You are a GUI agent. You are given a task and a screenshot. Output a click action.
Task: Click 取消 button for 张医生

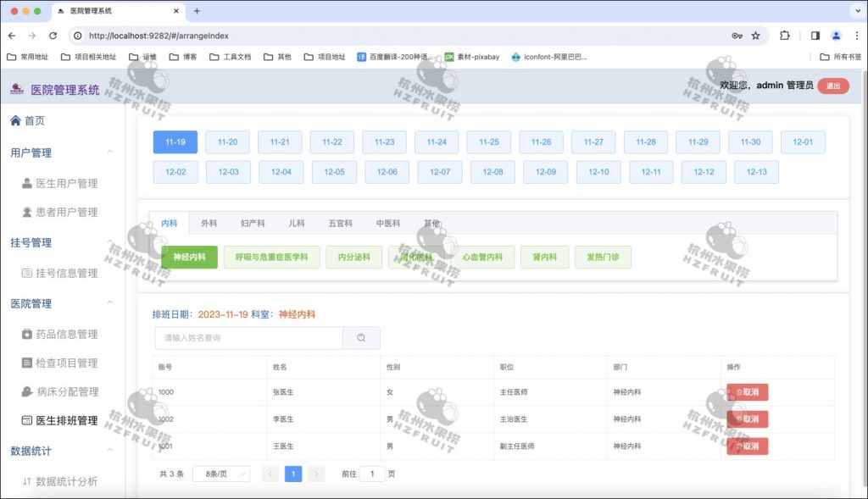pyautogui.click(x=747, y=391)
